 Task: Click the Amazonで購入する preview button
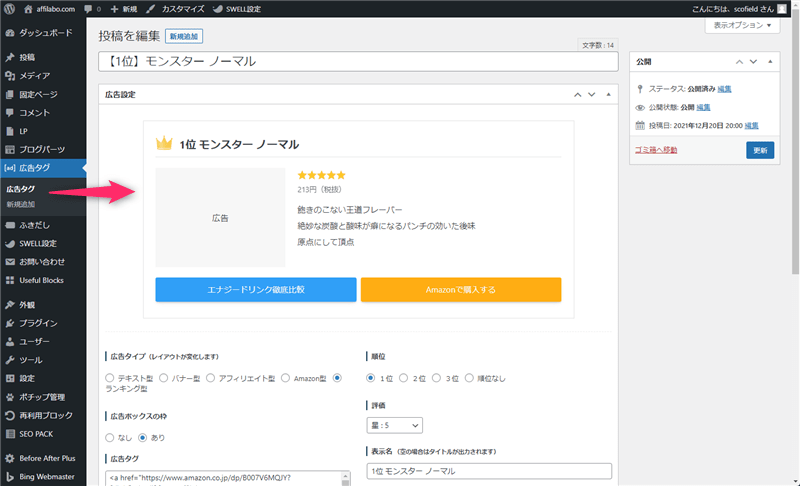[x=461, y=290]
